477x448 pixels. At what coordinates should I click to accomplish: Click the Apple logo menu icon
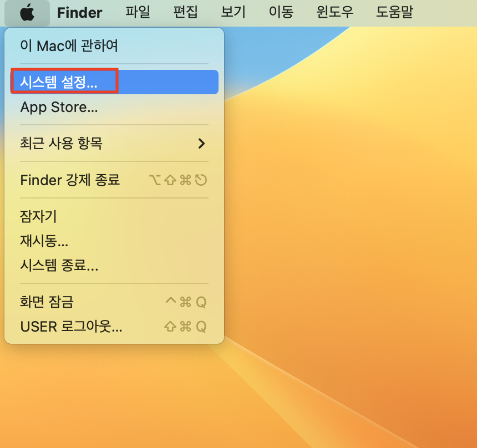27,13
